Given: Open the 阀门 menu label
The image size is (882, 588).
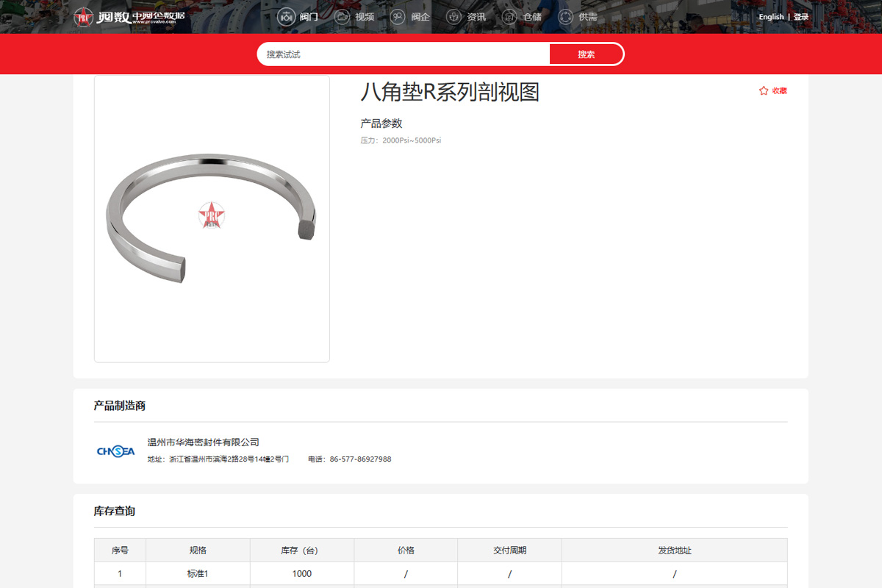Looking at the screenshot, I should coord(309,17).
